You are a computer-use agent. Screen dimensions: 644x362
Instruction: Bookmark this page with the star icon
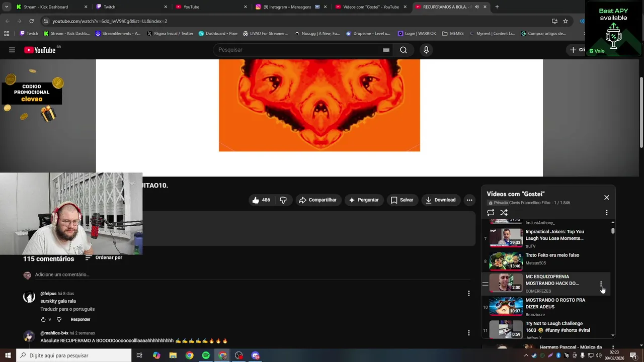tap(566, 21)
